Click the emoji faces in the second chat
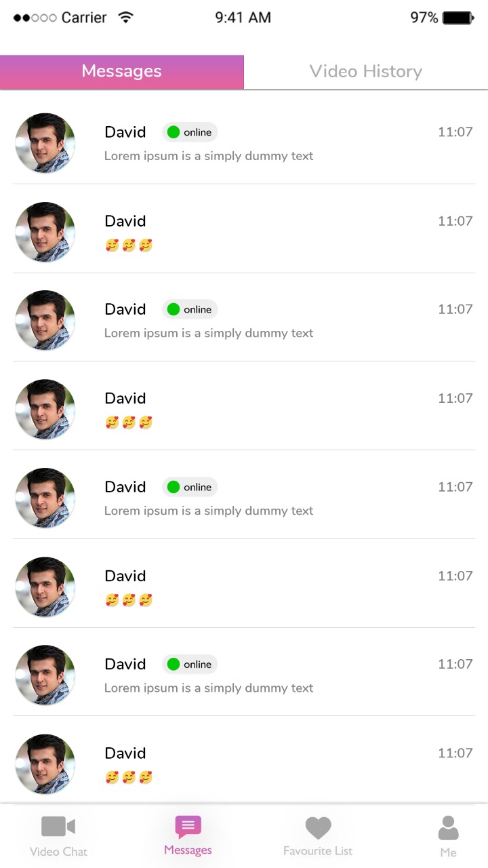Screen dimensions: 488x868 pyautogui.click(x=129, y=245)
